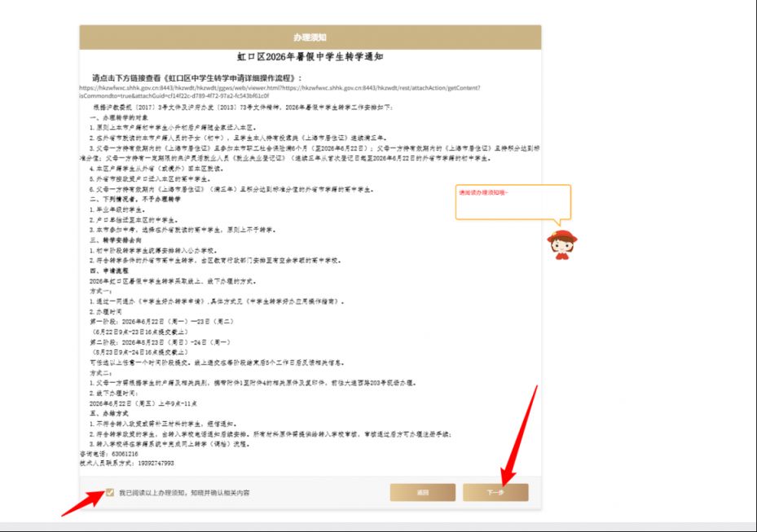Click the 虹口区2026年暑假中学生转学通知 title

[310, 57]
